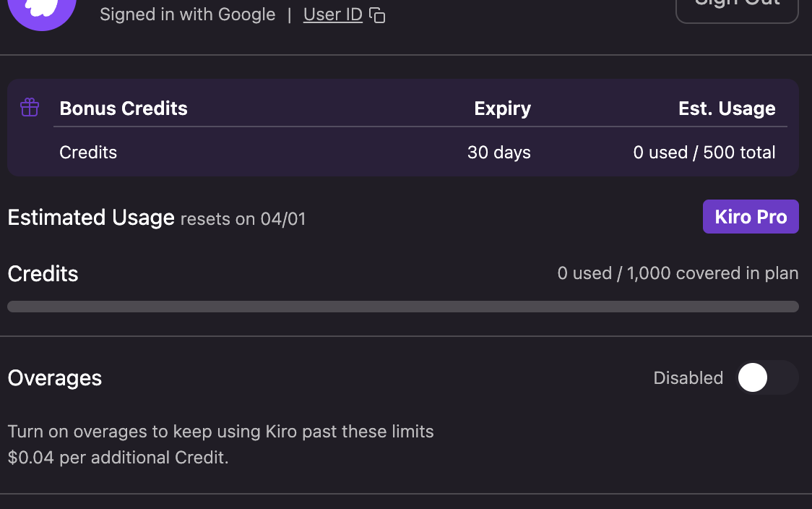The image size is (812, 509).
Task: Click the Credits usage progress bar
Action: [403, 307]
